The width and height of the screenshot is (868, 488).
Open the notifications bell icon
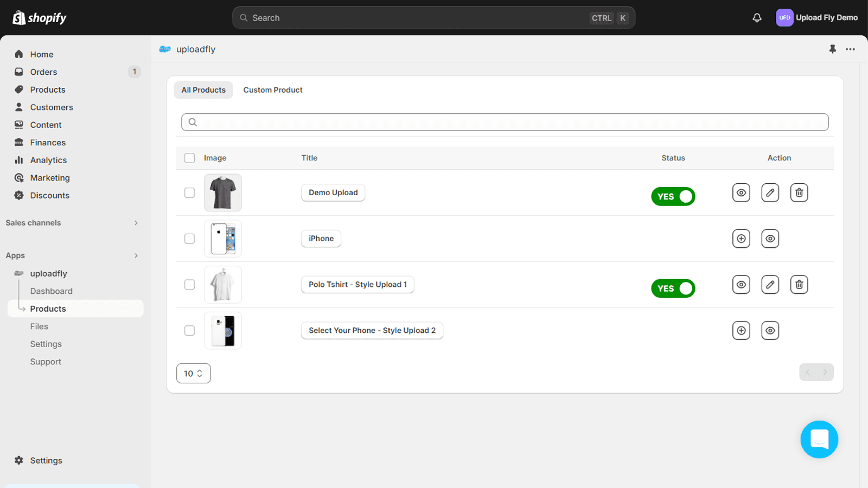[757, 17]
